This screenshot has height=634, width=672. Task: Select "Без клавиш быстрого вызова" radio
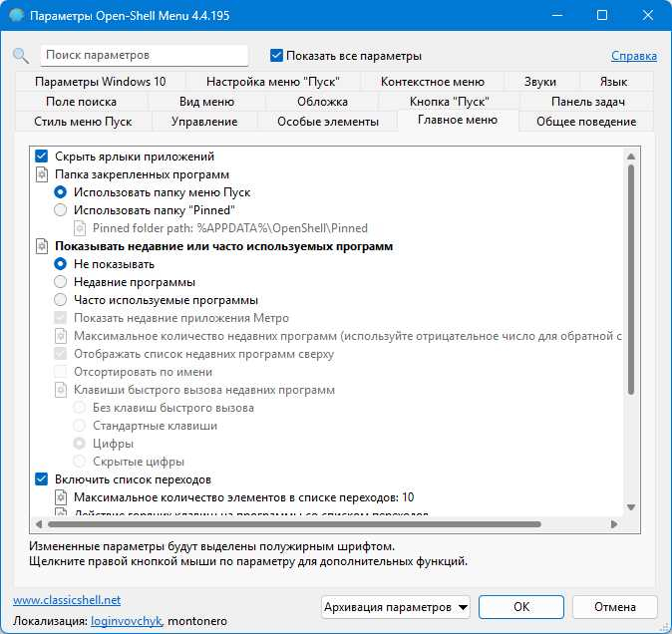(x=80, y=408)
